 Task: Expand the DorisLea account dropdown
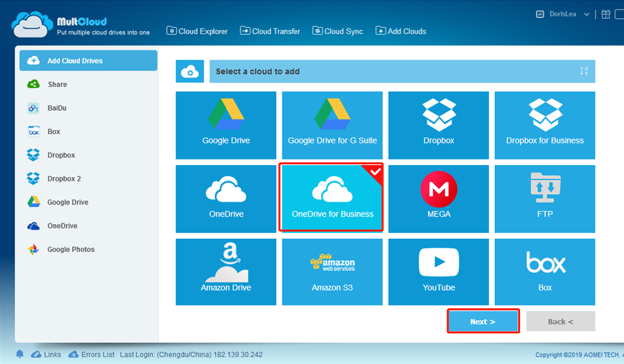[x=586, y=14]
